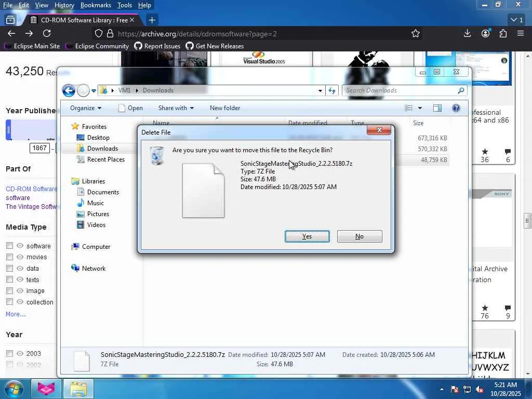Open the Explorer recent locations dropdown arrow
Screen dimensions: 532x399
(94, 90)
